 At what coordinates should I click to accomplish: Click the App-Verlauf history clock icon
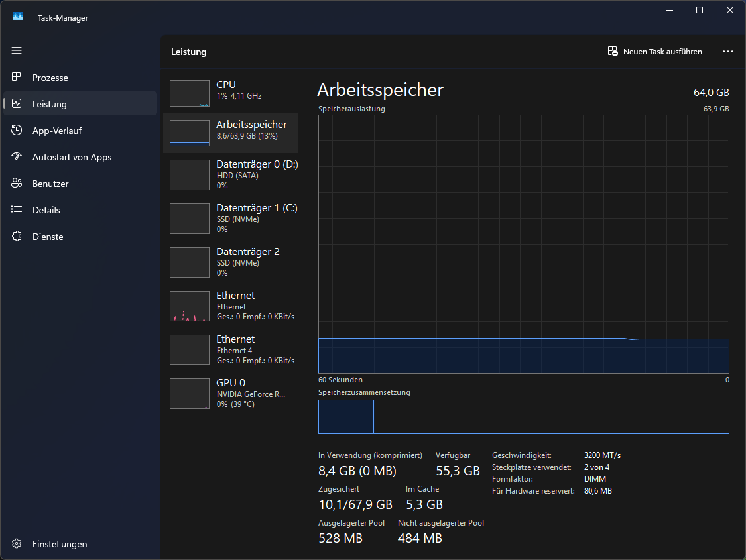coord(17,131)
